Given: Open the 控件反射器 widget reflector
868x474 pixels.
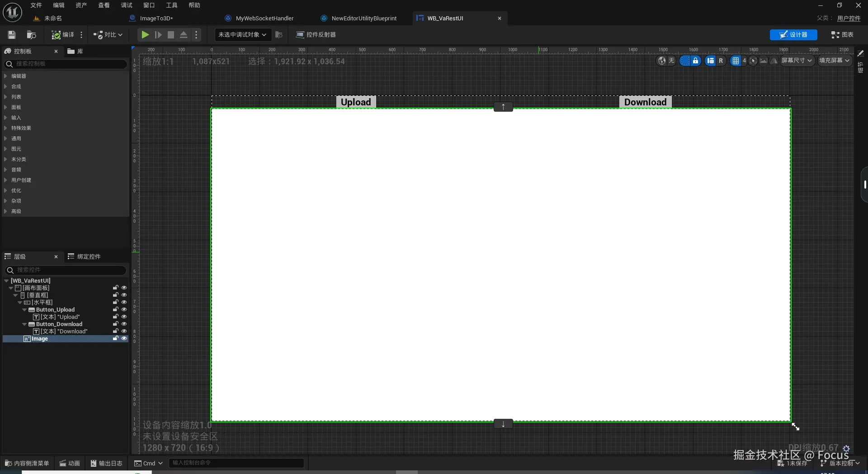Looking at the screenshot, I should point(316,35).
